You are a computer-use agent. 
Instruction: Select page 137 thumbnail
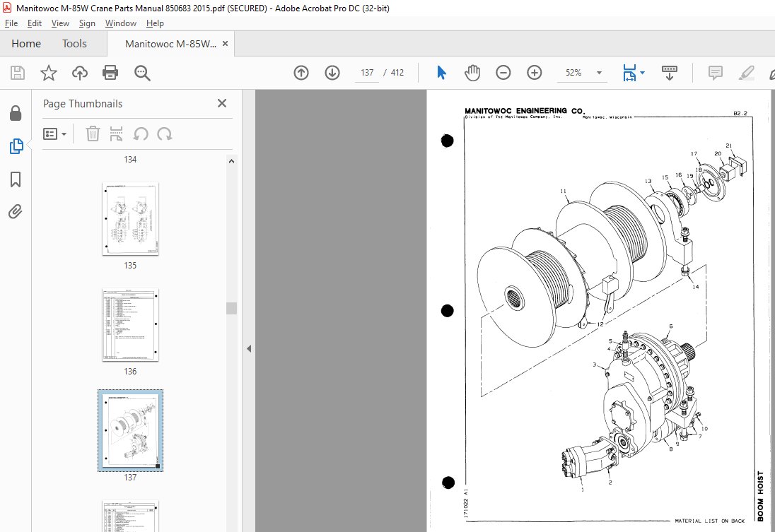(131, 431)
